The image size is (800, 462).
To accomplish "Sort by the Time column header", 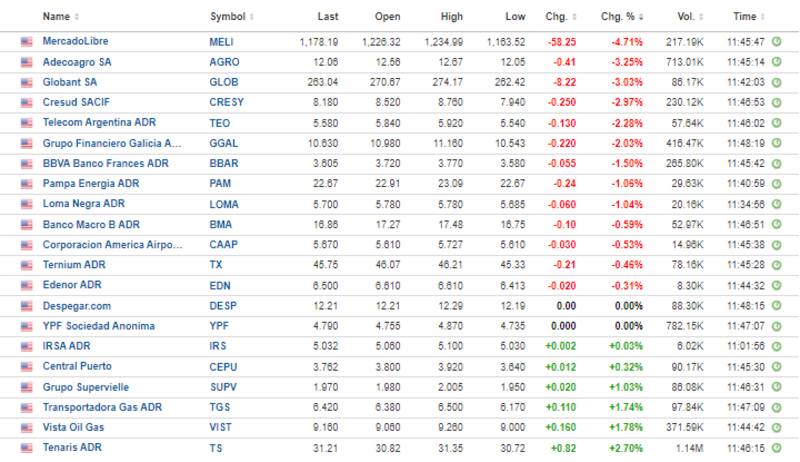I will tap(747, 17).
